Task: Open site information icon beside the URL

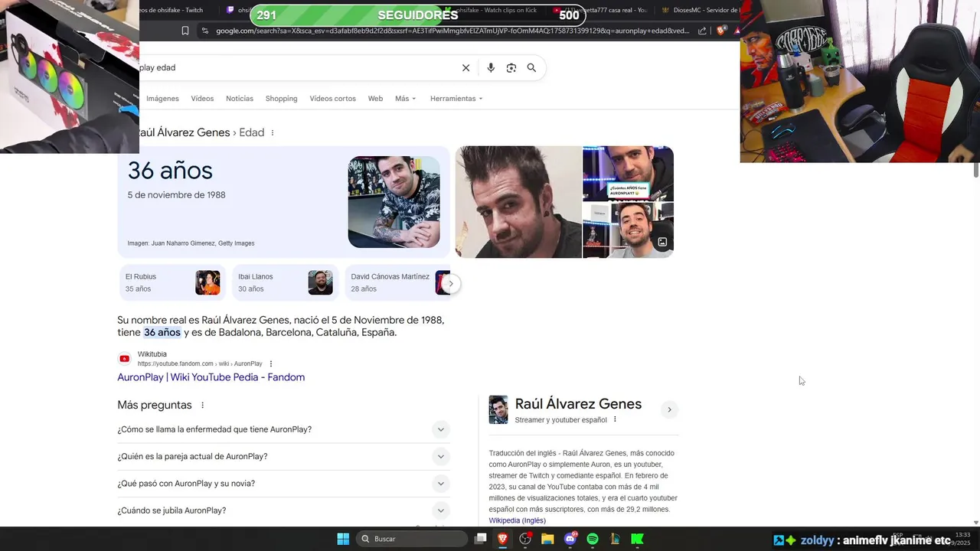Action: (204, 31)
